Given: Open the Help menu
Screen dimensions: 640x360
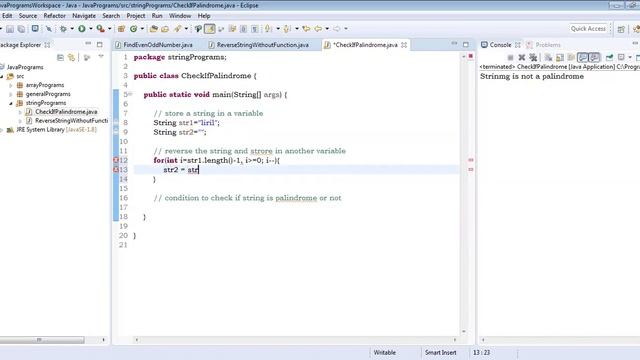Looking at the screenshot, I should (x=204, y=16).
